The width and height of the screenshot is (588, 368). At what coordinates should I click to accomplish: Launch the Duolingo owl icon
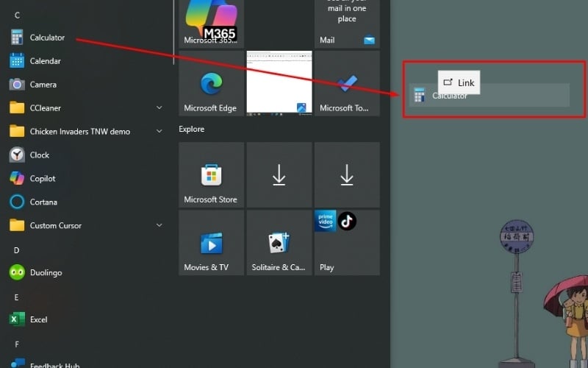coord(17,272)
